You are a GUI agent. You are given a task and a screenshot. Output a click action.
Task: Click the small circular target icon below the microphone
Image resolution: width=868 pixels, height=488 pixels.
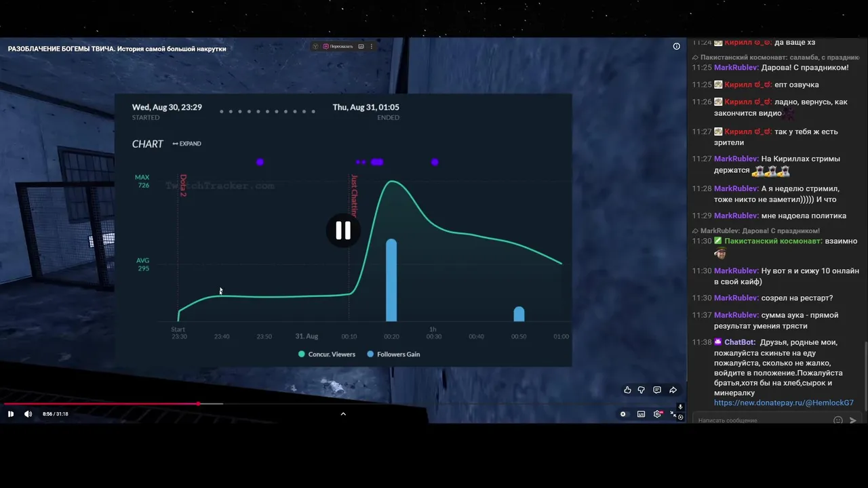click(x=680, y=417)
